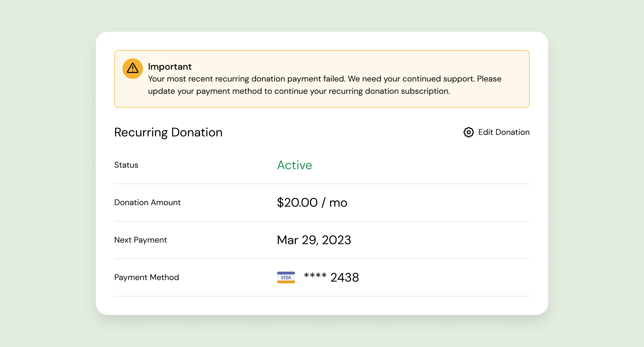Click the warning triangle icon

[x=132, y=68]
